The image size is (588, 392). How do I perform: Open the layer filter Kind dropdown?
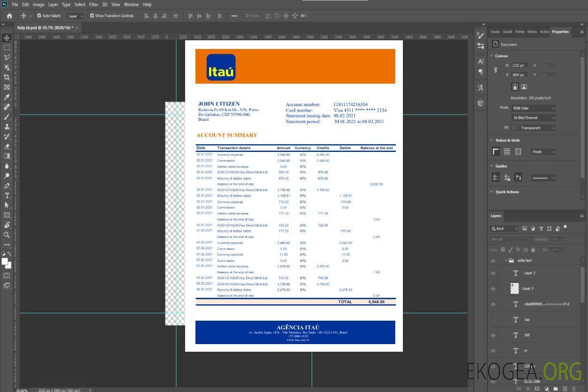504,229
